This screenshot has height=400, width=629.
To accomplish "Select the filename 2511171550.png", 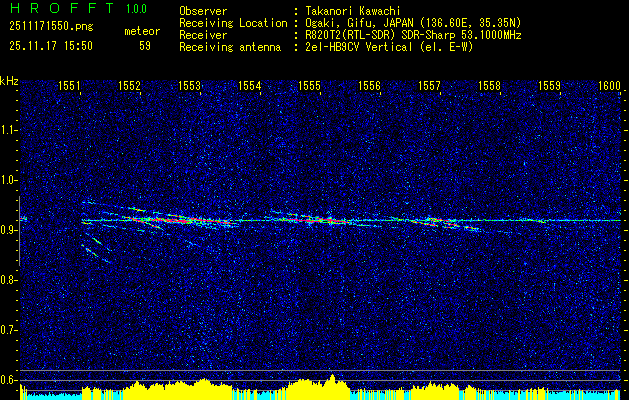I will tap(51, 27).
